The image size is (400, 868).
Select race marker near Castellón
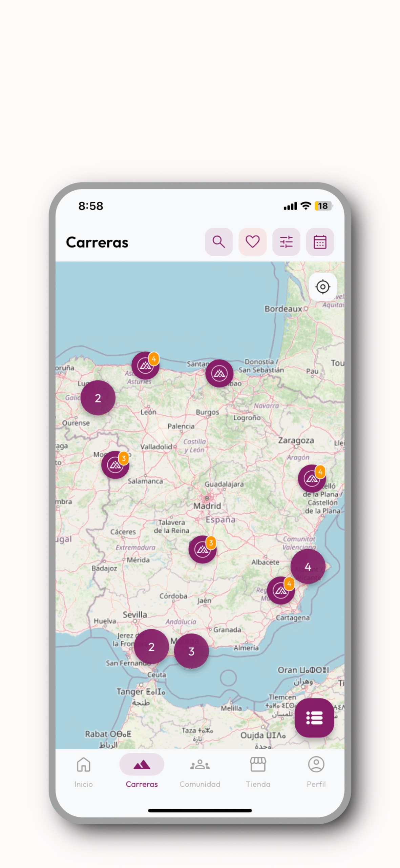coord(312,478)
